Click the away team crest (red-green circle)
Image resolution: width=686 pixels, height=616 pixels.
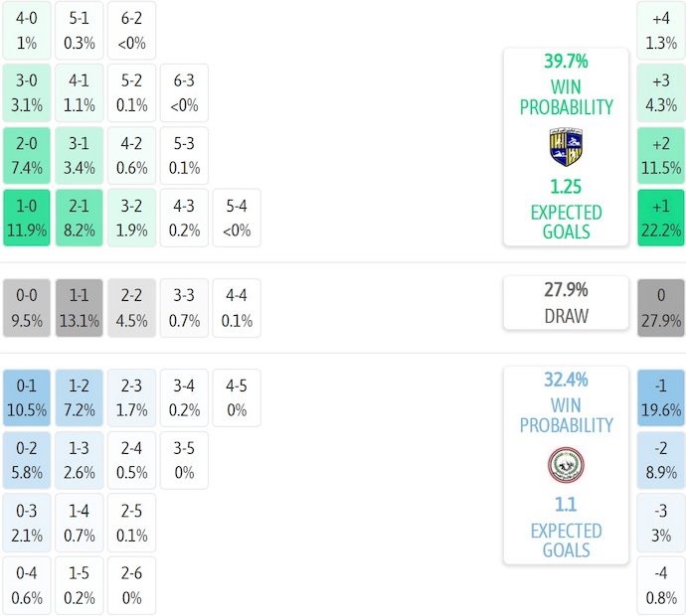[x=566, y=465]
